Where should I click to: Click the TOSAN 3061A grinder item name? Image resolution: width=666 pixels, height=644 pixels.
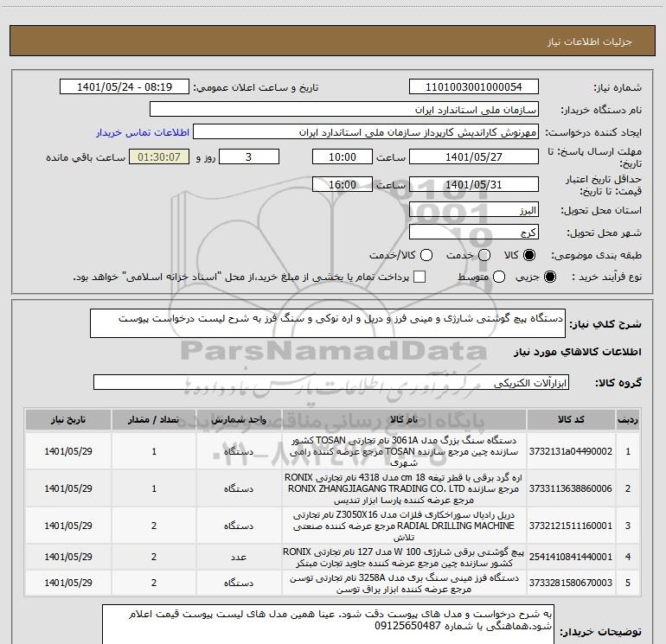404,451
